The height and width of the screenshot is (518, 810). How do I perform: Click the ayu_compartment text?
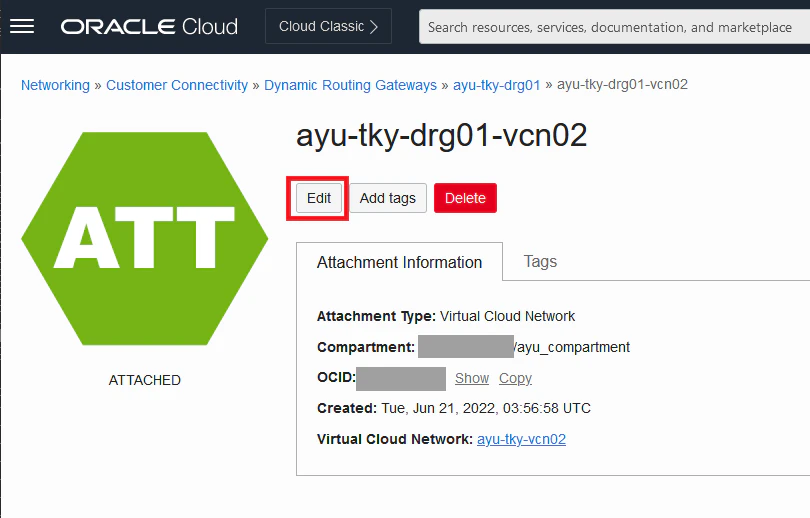(573, 348)
